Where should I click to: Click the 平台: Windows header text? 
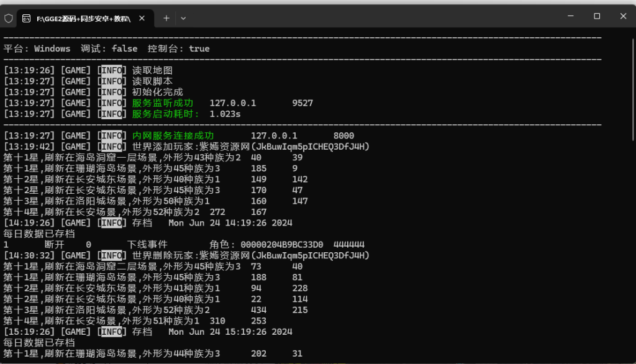[37, 48]
